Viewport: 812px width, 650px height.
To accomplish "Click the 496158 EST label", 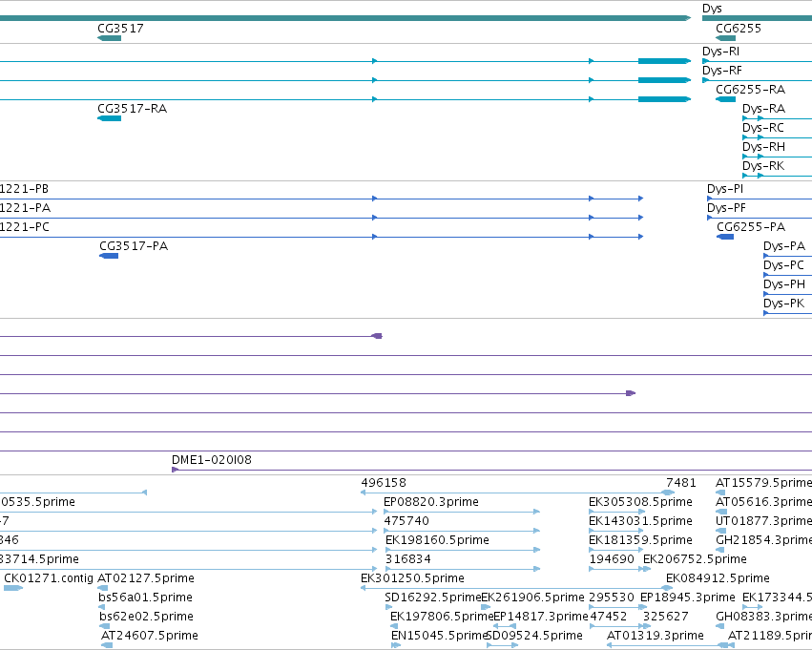I will click(384, 483).
